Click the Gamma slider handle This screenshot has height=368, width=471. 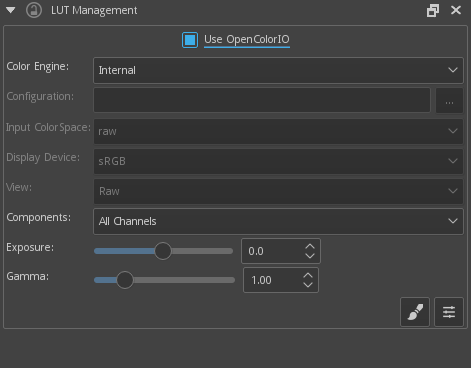click(125, 280)
